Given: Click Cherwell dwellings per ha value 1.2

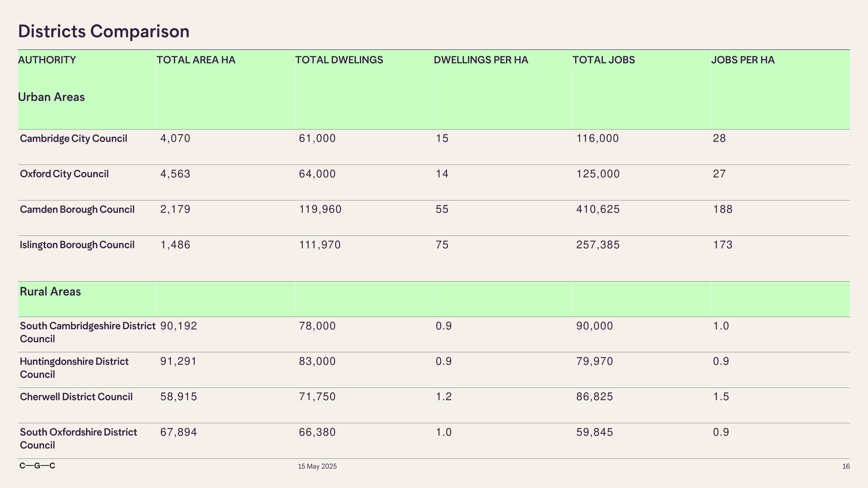Looking at the screenshot, I should (x=444, y=396).
